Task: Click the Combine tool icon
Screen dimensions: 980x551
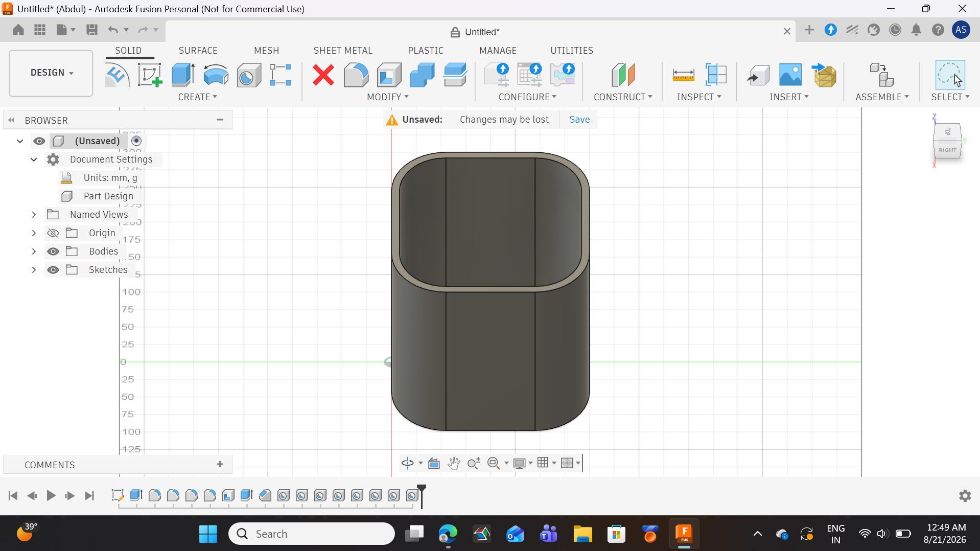Action: 422,75
